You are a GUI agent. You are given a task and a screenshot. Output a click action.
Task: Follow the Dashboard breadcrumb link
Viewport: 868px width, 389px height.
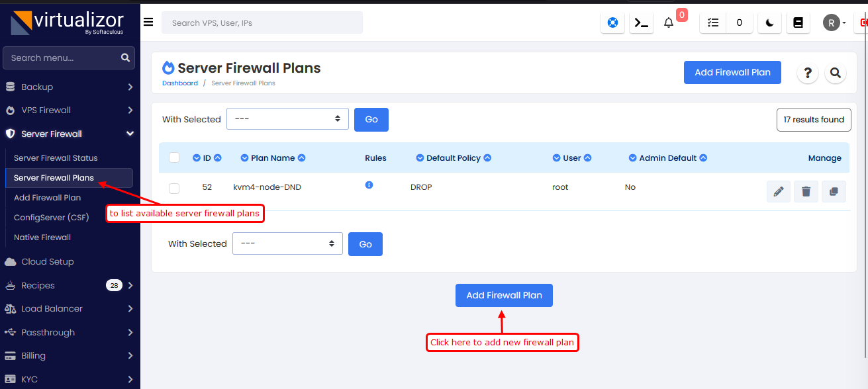(x=180, y=83)
